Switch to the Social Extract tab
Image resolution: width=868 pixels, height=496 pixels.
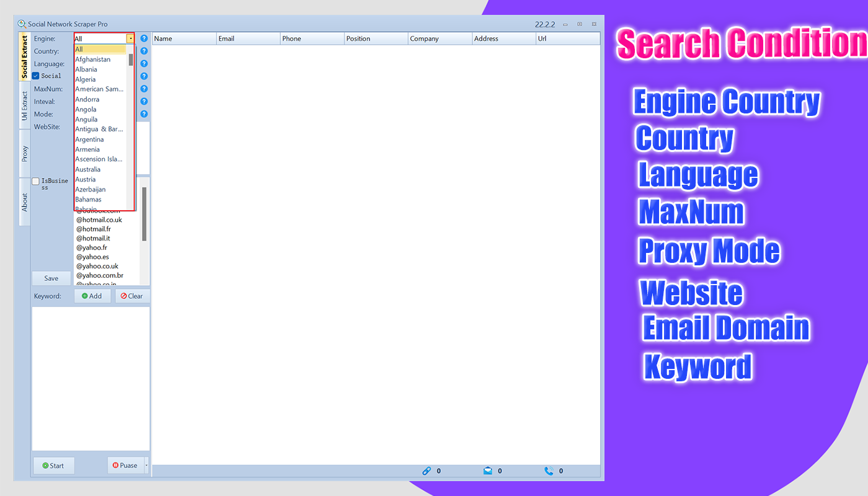point(25,57)
